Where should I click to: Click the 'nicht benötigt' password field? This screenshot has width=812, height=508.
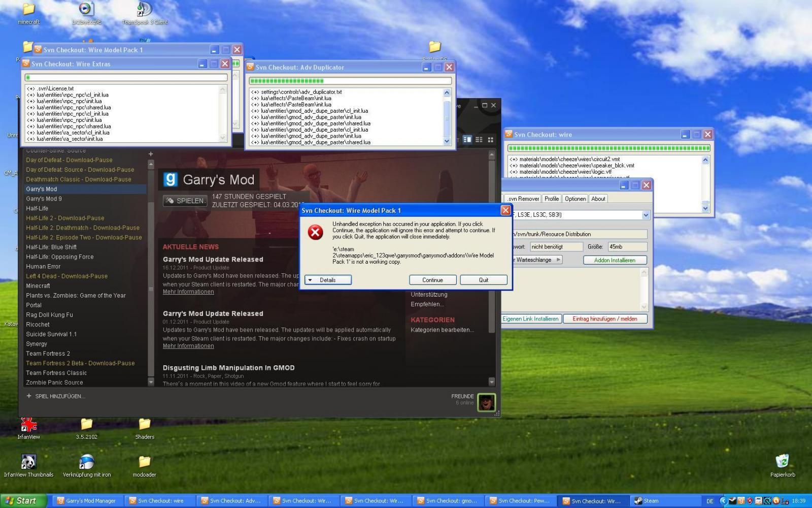(x=556, y=247)
